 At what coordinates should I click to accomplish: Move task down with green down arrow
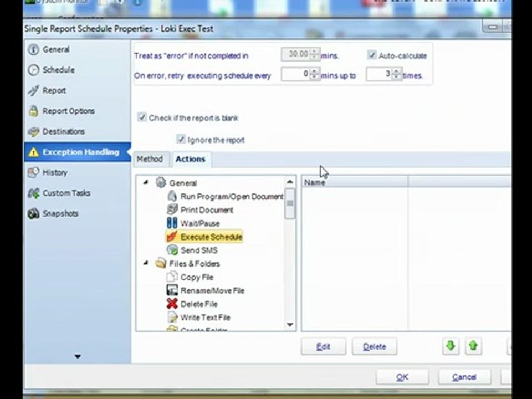451,346
